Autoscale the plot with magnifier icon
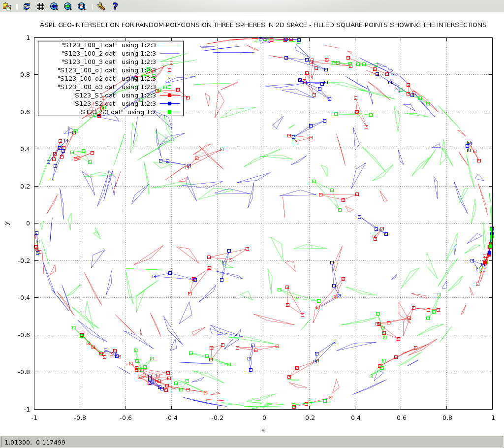Screen dimensions: 504x448 [82, 6]
